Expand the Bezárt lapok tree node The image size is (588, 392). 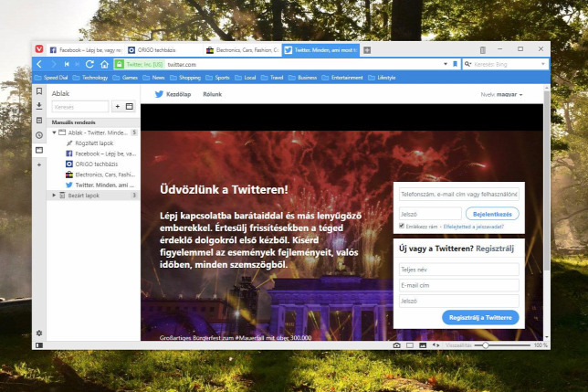click(54, 195)
